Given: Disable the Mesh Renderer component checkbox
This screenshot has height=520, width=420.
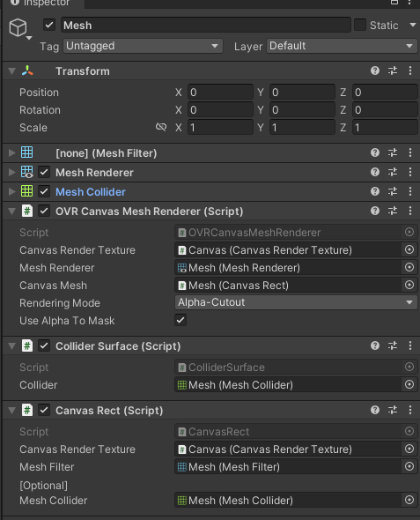Looking at the screenshot, I should pos(44,172).
